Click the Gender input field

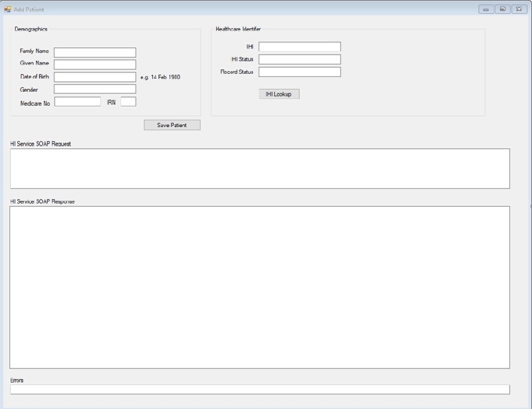coord(94,89)
